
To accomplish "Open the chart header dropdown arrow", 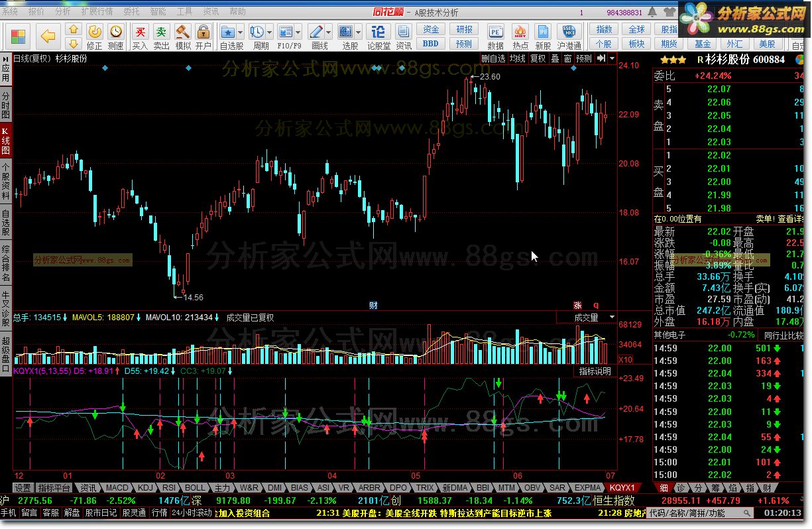I will coord(610,58).
